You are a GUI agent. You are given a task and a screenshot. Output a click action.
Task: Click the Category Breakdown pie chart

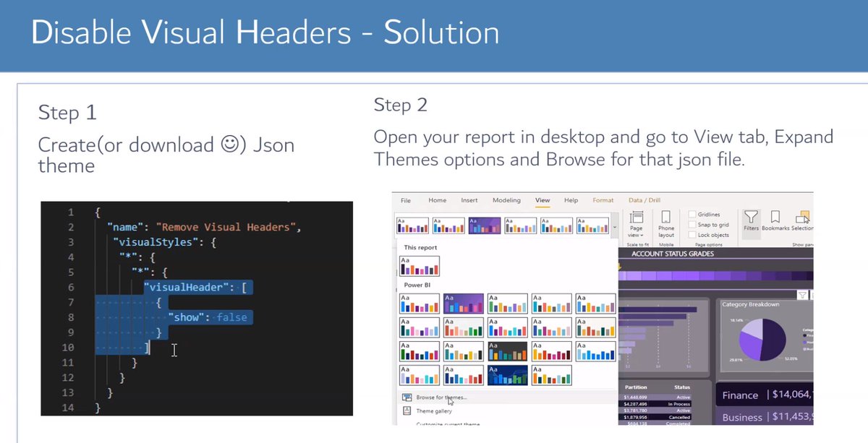(763, 340)
